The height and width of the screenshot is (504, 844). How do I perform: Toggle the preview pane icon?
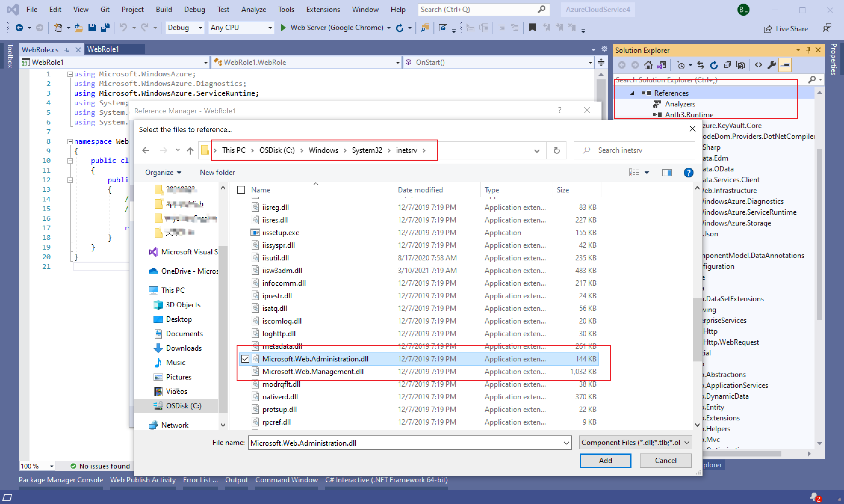667,173
